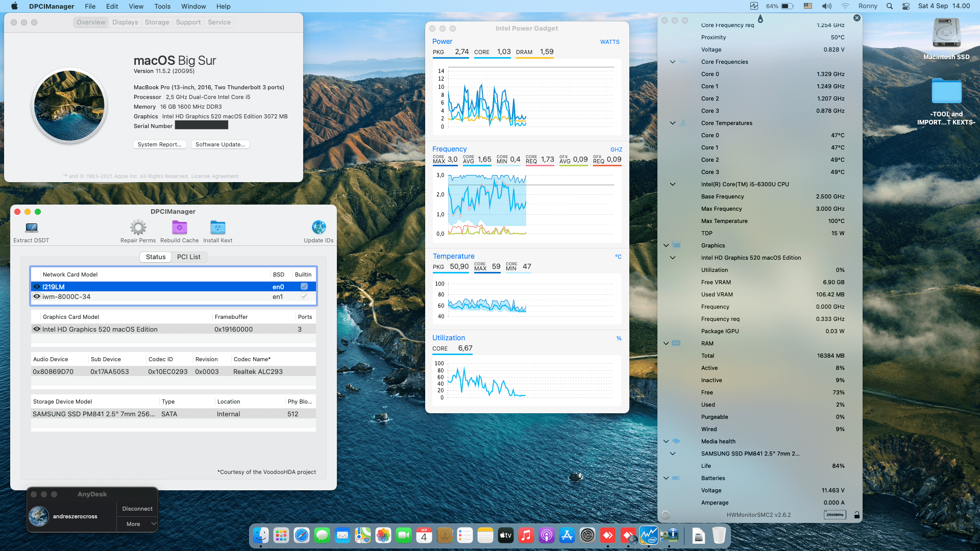Open Music app in the Dock
980x551 pixels.
pyautogui.click(x=526, y=535)
